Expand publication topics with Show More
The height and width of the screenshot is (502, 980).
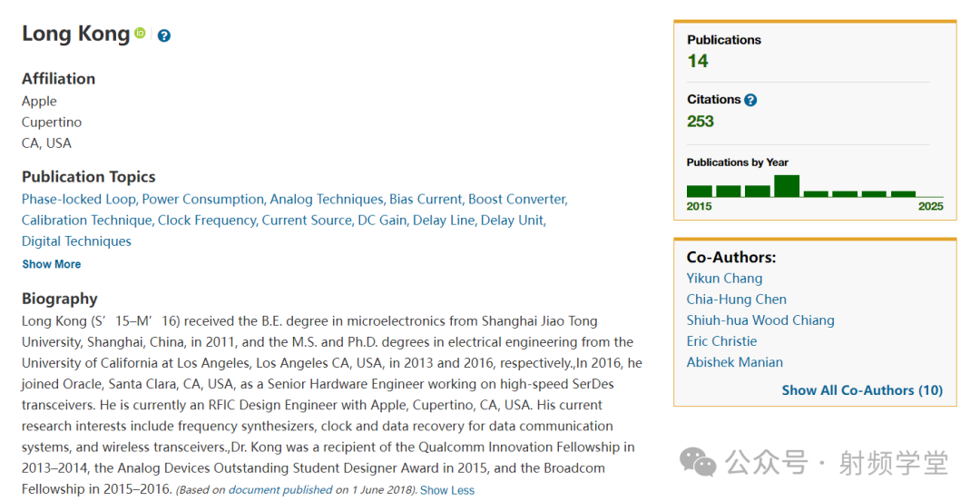pos(51,264)
